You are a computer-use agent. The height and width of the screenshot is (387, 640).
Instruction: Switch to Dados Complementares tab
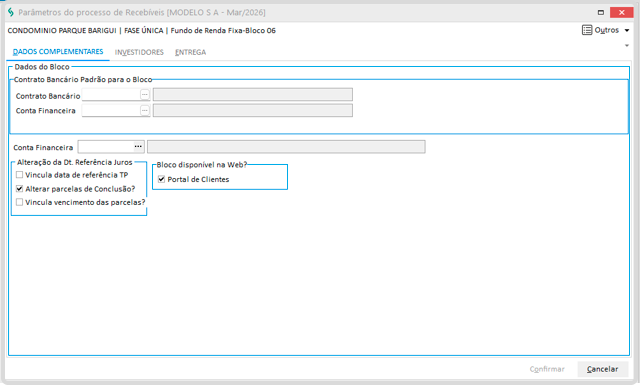tap(58, 52)
